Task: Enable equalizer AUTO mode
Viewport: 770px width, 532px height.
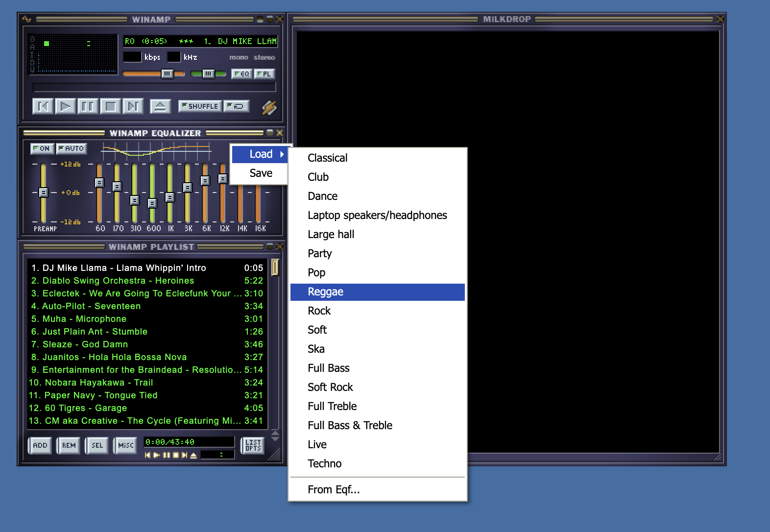Action: click(x=72, y=148)
